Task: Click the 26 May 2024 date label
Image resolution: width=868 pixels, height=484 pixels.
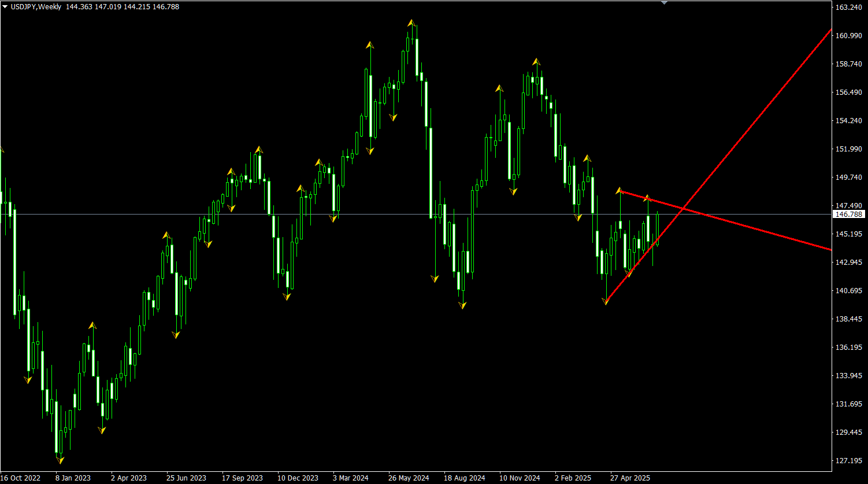Action: click(409, 478)
